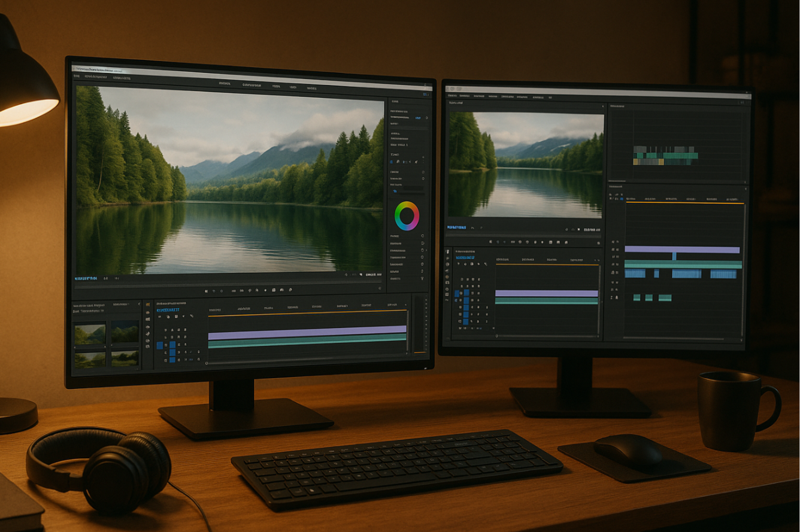Click the blue timecode in the right monitor's small timeline
This screenshot has width=800, height=532.
pos(466,258)
